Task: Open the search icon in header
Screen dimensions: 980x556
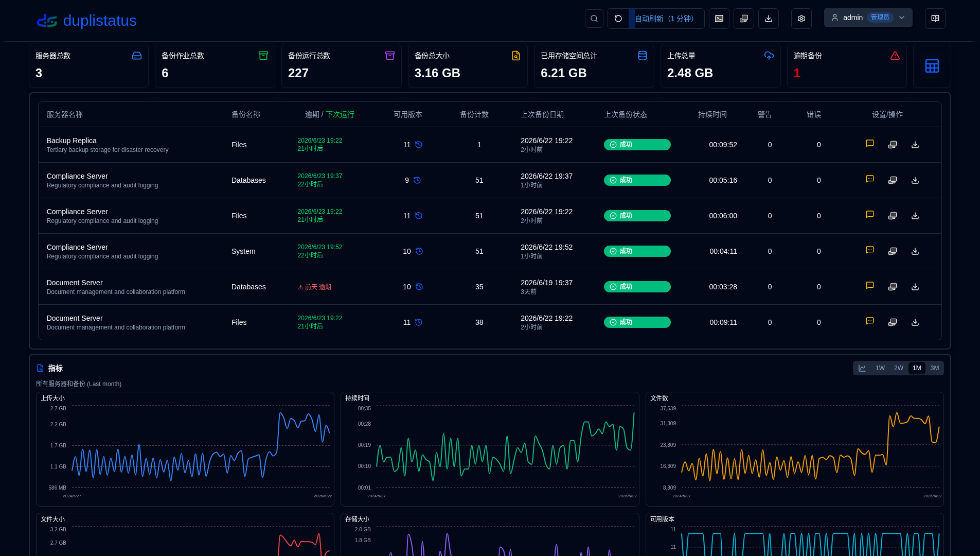Action: click(x=594, y=19)
